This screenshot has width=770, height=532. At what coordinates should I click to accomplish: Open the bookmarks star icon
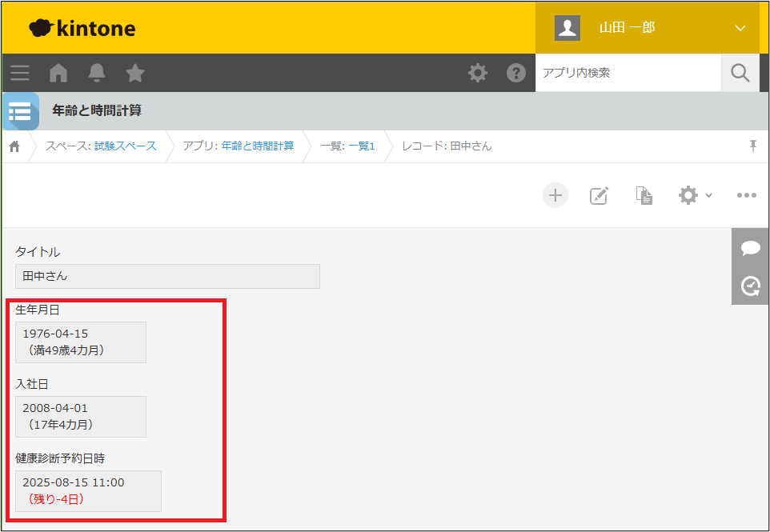(135, 74)
